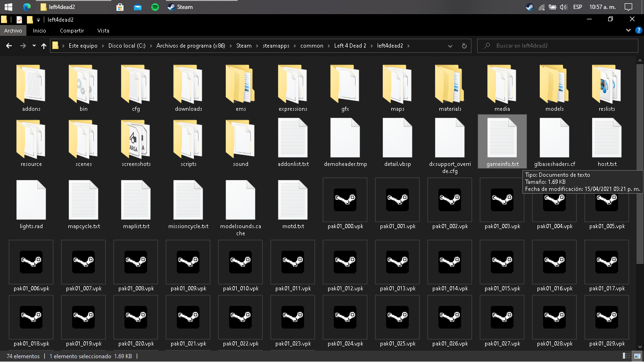
Task: Select the scripts folder
Action: tap(188, 143)
